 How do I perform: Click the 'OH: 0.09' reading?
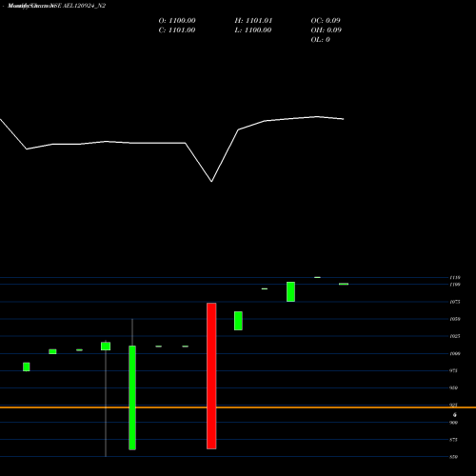click(327, 30)
